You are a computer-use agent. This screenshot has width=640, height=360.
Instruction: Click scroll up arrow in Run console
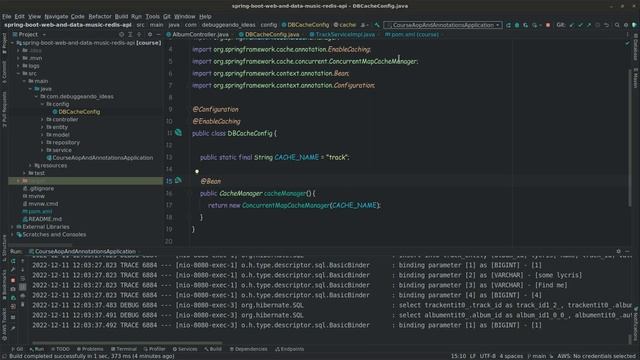[x=22, y=261]
